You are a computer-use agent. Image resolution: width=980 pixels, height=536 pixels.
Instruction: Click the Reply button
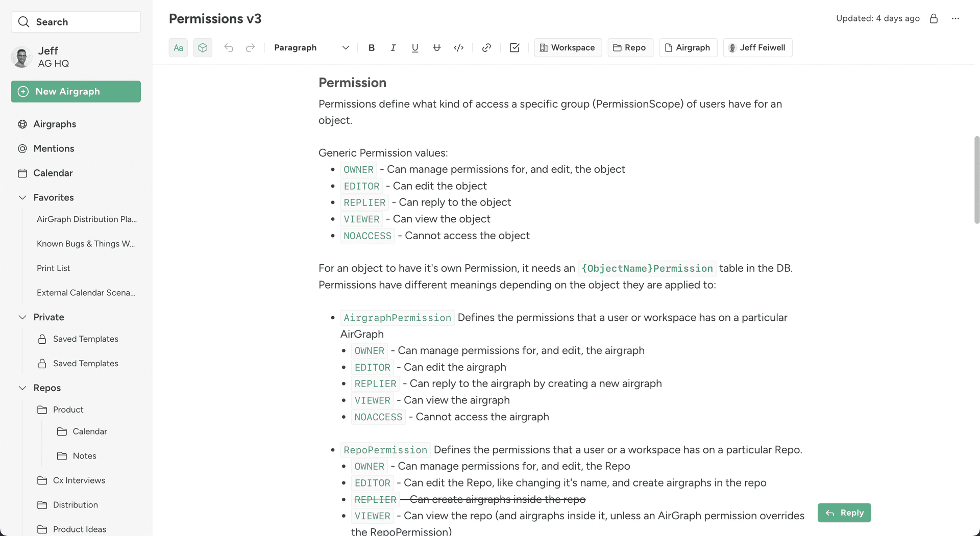coord(844,513)
